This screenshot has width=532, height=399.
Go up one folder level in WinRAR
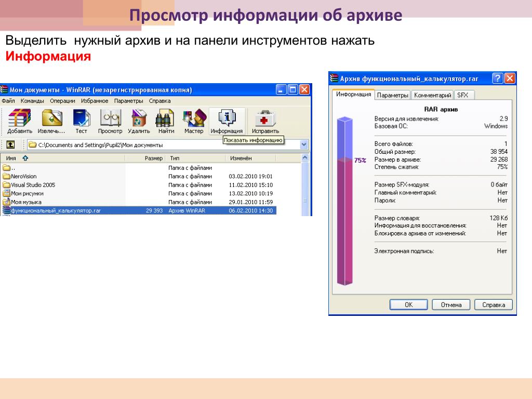click(x=10, y=144)
